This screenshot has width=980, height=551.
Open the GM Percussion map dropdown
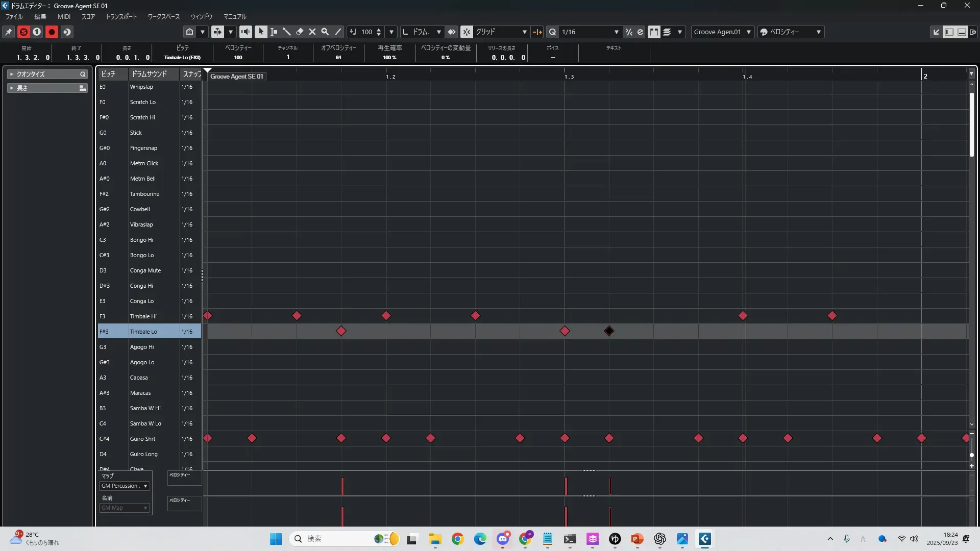point(125,486)
